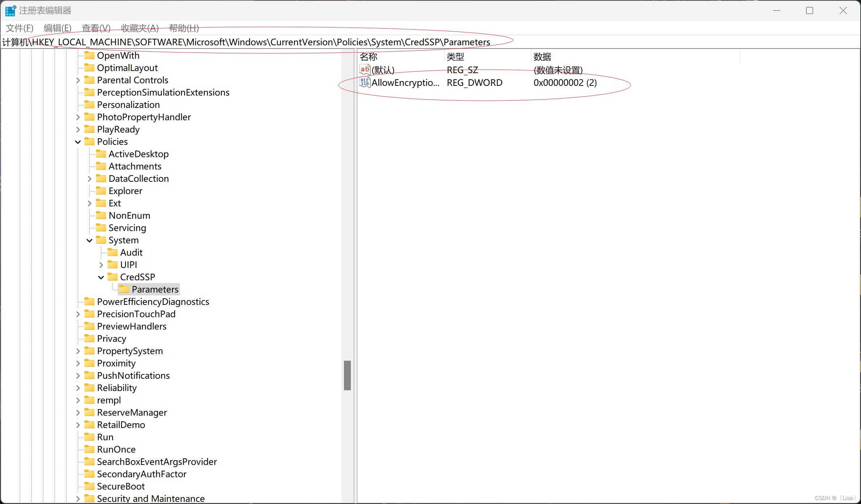This screenshot has height=504, width=861.
Task: Click the default string value ab icon
Action: (365, 70)
